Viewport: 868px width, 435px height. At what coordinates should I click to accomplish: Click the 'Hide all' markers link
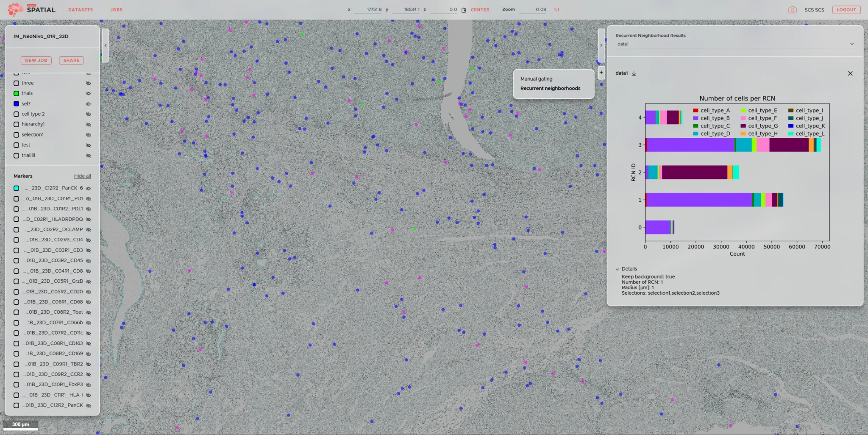[x=82, y=176]
